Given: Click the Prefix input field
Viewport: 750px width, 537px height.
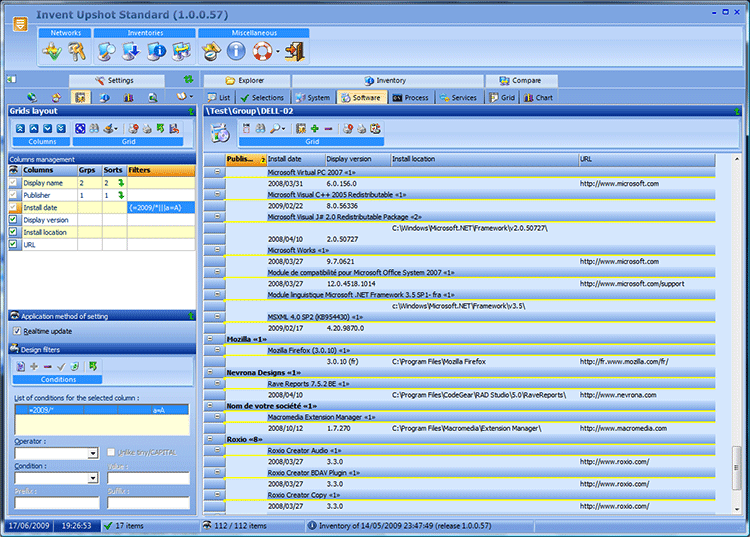Looking at the screenshot, I should pos(57,503).
